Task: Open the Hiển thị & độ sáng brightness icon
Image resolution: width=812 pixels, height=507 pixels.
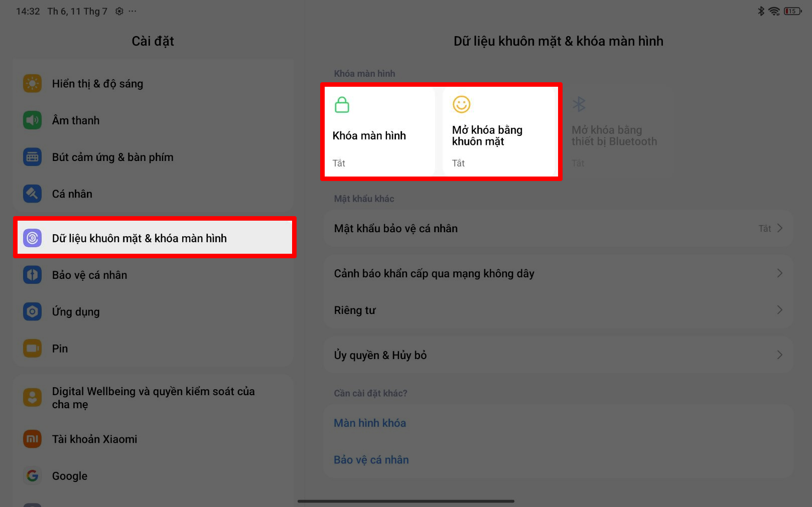Action: (x=32, y=83)
